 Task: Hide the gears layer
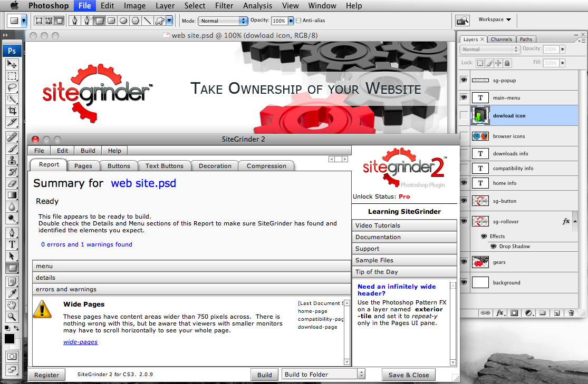click(464, 262)
